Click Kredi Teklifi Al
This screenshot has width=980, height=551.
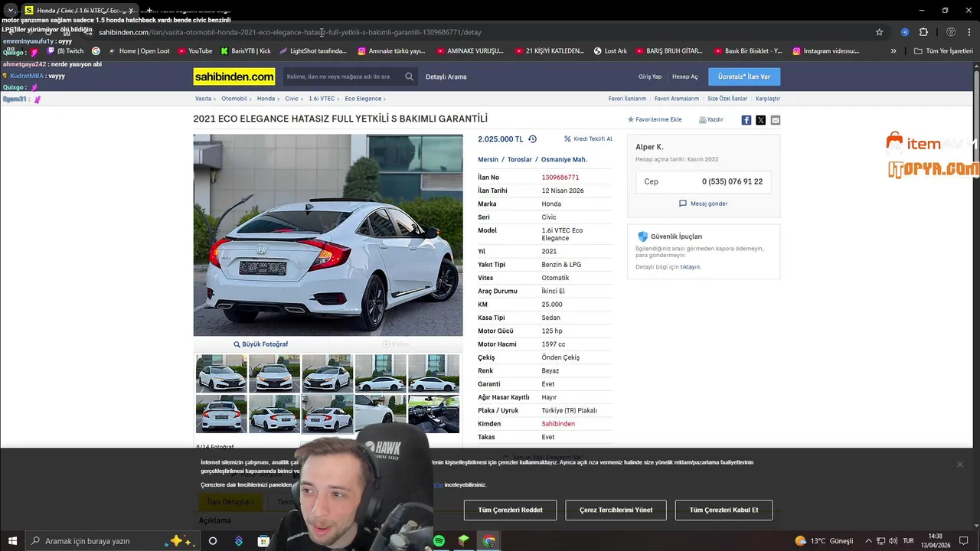coord(588,139)
